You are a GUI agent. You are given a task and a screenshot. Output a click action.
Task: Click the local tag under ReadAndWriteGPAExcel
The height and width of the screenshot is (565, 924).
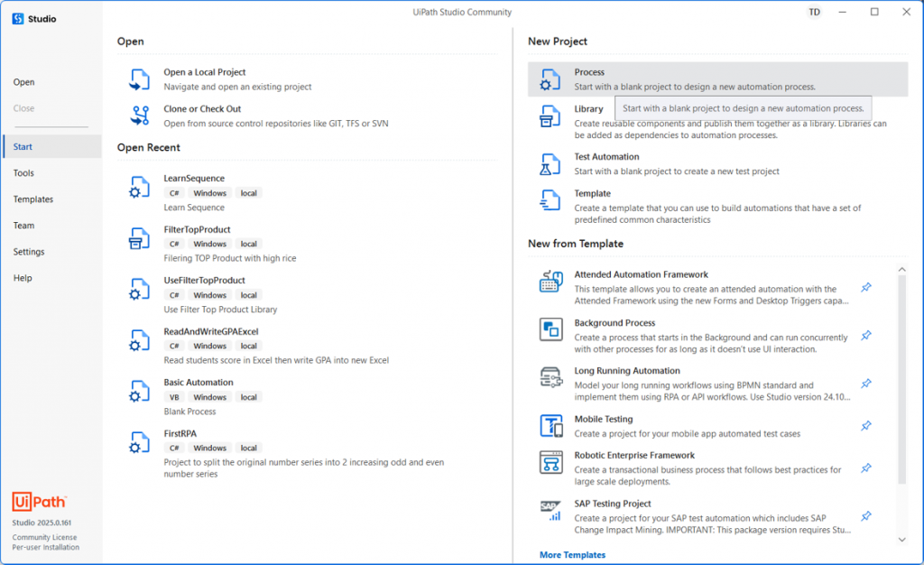point(249,347)
